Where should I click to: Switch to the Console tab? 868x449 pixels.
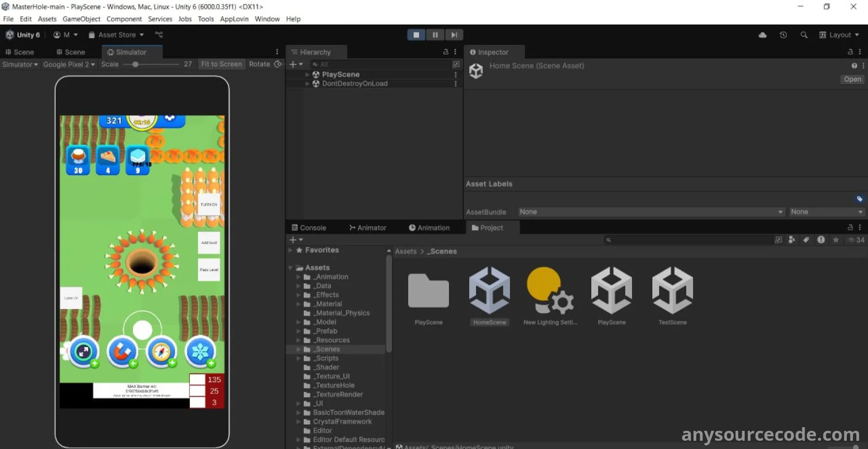309,228
